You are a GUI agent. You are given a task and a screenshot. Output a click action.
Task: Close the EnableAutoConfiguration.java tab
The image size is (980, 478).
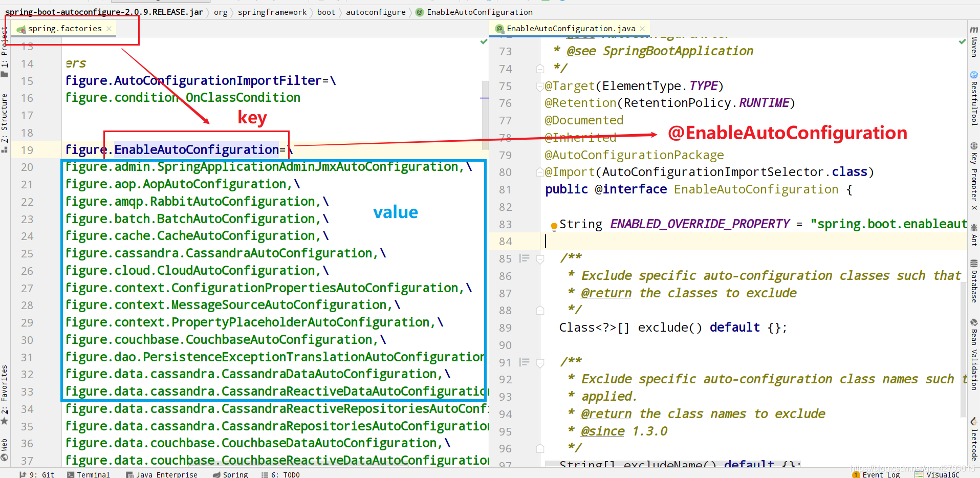(642, 29)
